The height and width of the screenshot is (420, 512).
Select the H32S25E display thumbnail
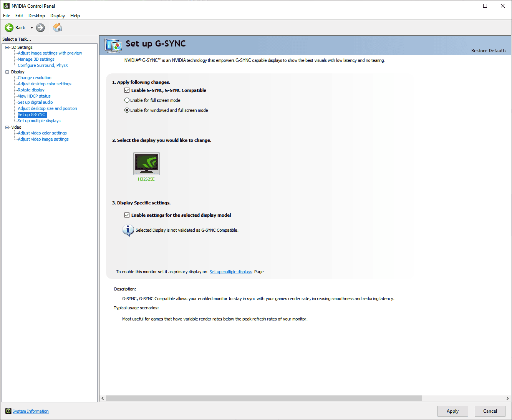tap(146, 163)
